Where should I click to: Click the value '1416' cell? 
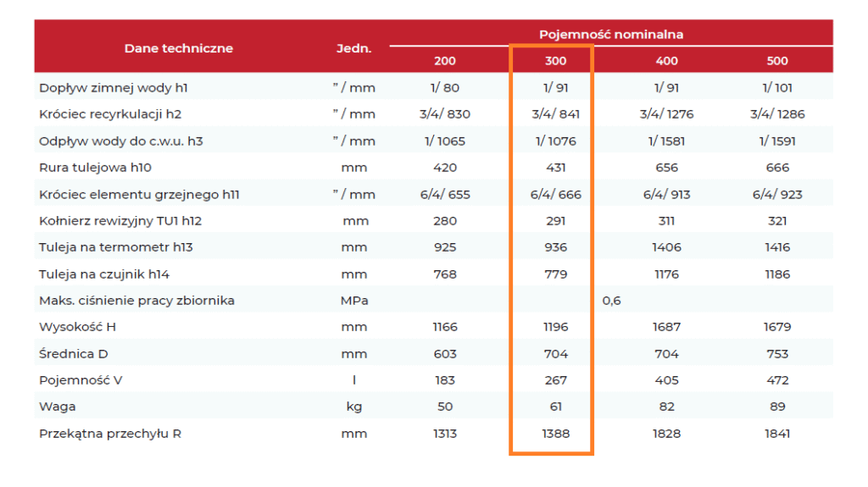(x=777, y=246)
